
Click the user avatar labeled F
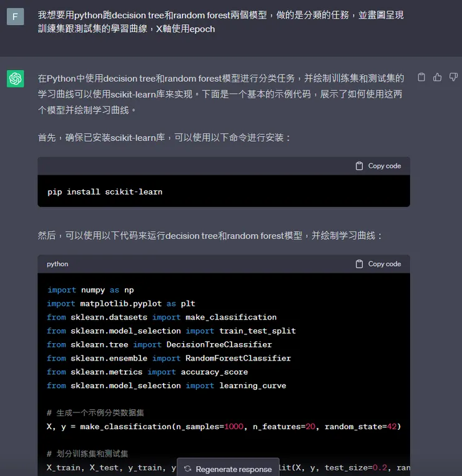[15, 16]
